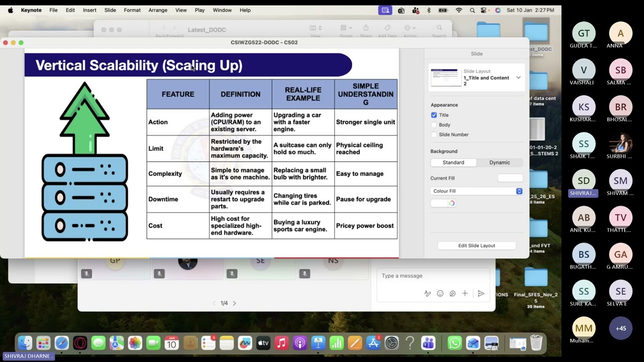Image resolution: width=644 pixels, height=362 pixels.
Task: Open the Help menu
Action: pyautogui.click(x=245, y=10)
